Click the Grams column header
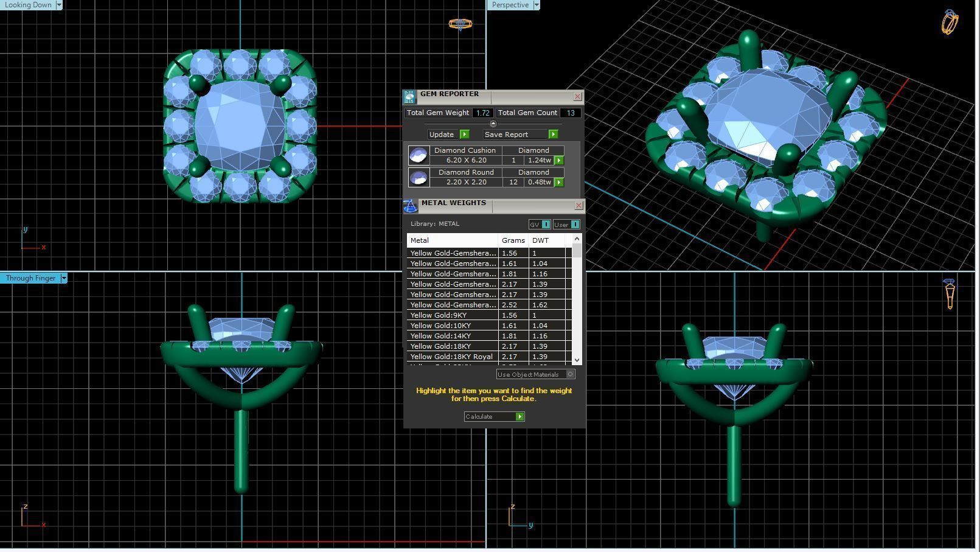The width and height of the screenshot is (980, 552). [513, 240]
